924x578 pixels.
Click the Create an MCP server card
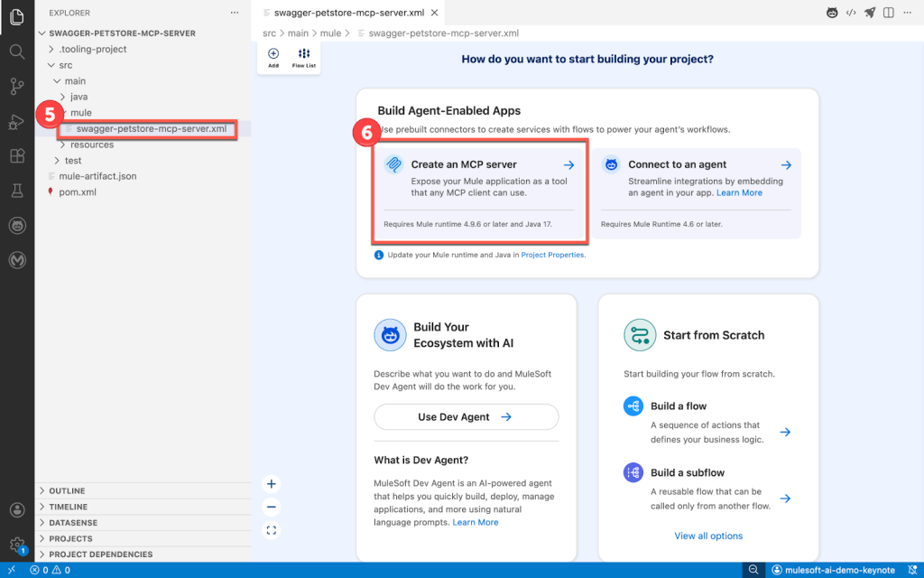coord(480,190)
